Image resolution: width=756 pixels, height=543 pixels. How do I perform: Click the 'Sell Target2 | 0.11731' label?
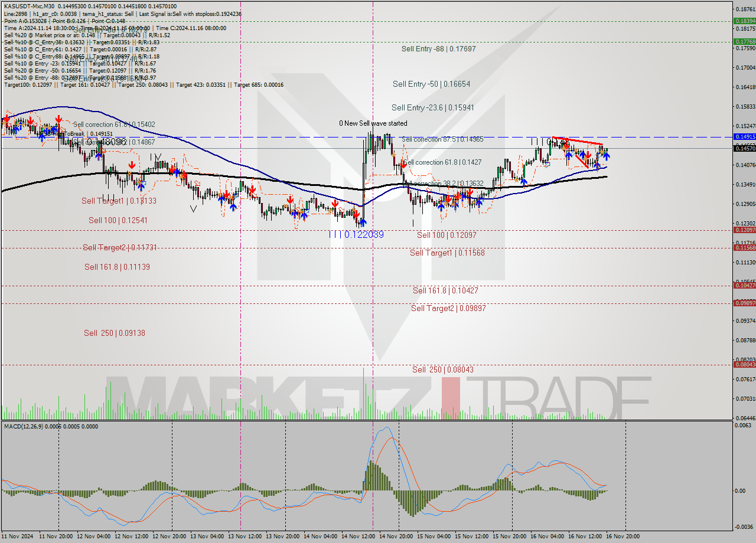click(x=120, y=247)
